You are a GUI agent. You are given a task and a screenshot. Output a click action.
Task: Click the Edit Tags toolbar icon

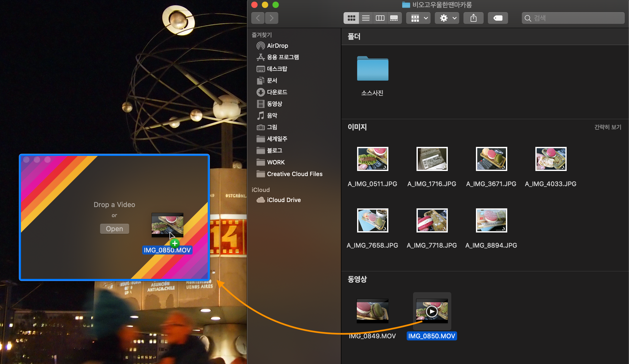498,18
